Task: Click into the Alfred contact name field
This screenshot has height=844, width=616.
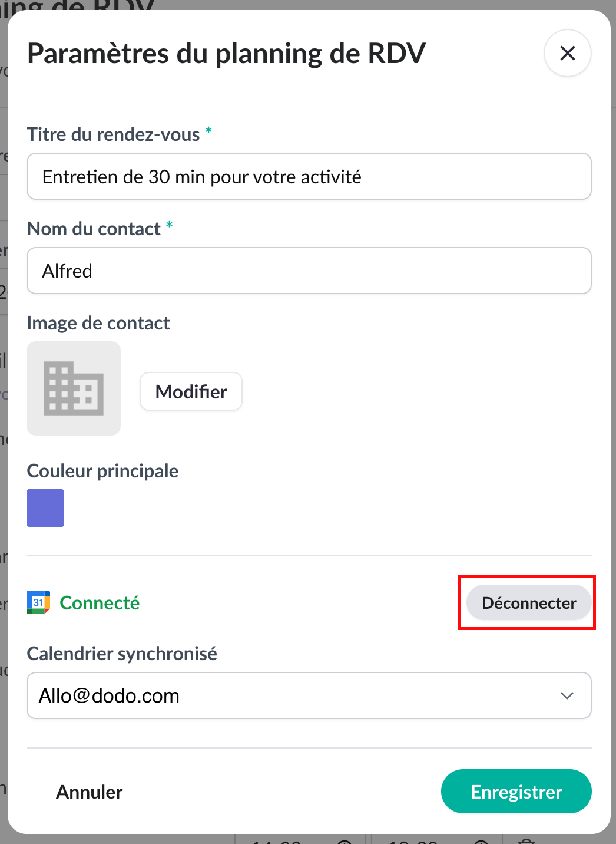Action: click(x=309, y=271)
